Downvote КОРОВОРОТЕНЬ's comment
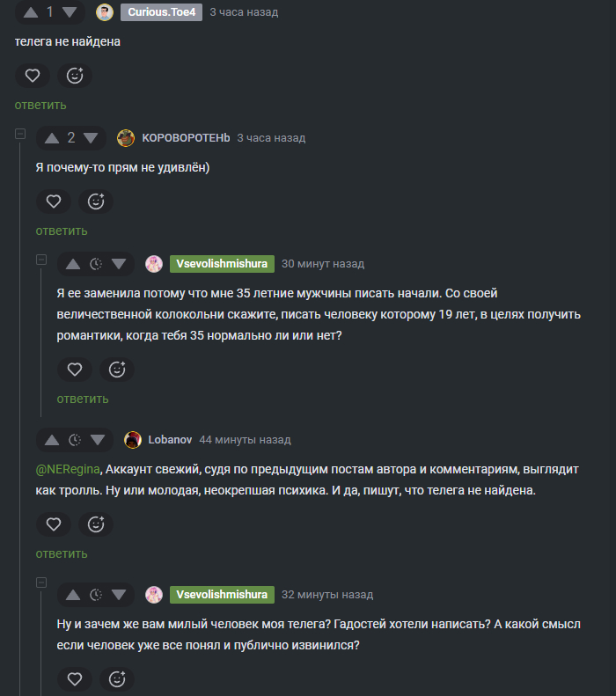Image resolution: width=616 pixels, height=696 pixels. coord(92,138)
